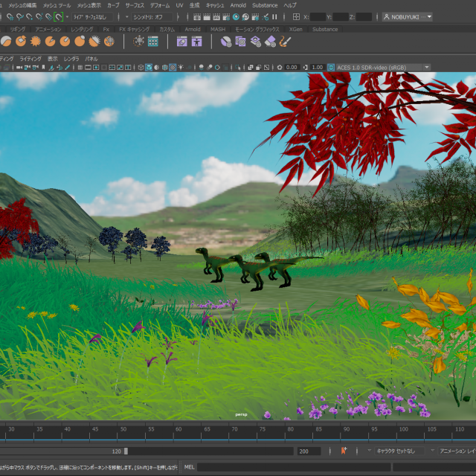Toggle the film gate icon

pos(88,68)
